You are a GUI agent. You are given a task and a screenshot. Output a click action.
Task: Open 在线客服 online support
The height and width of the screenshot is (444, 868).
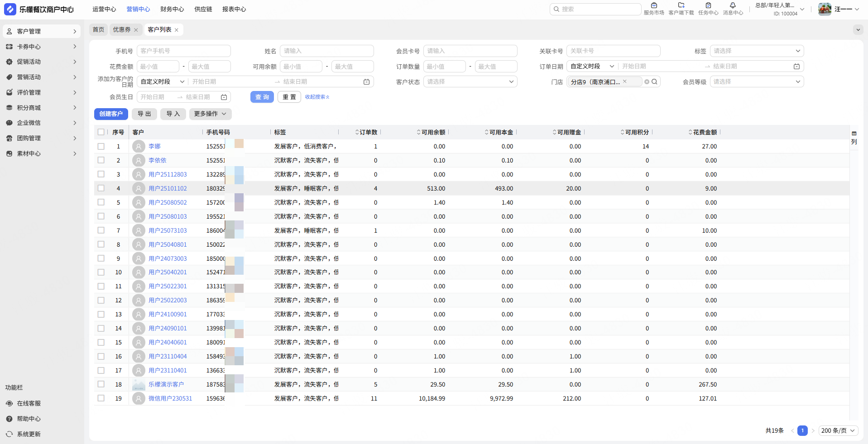[x=29, y=403]
